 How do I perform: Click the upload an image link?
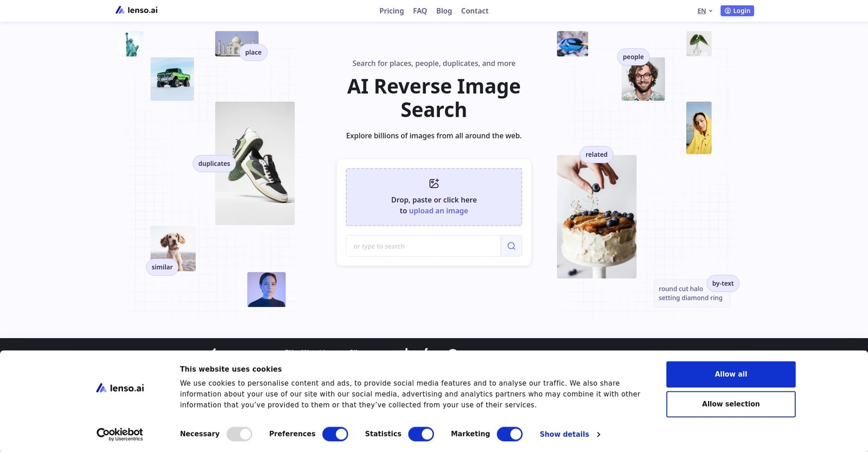[438, 211]
